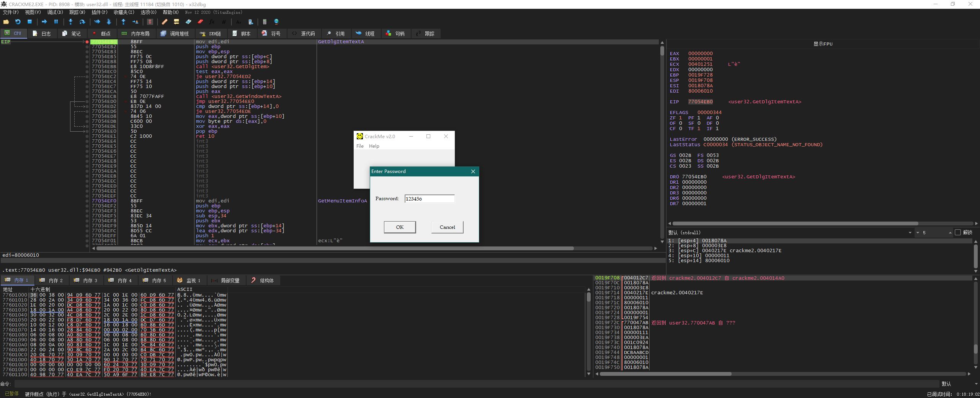Click the Restart debugging icon

tap(18, 22)
